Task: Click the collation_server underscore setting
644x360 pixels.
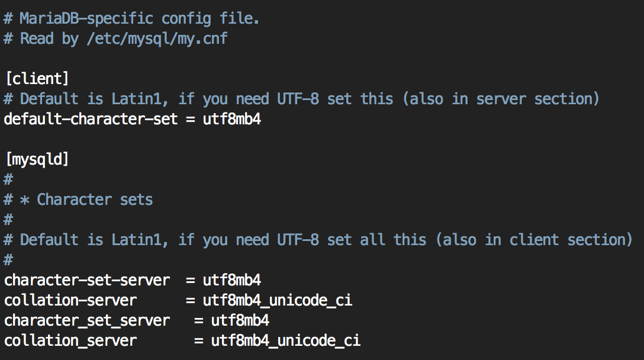Action: (x=70, y=340)
